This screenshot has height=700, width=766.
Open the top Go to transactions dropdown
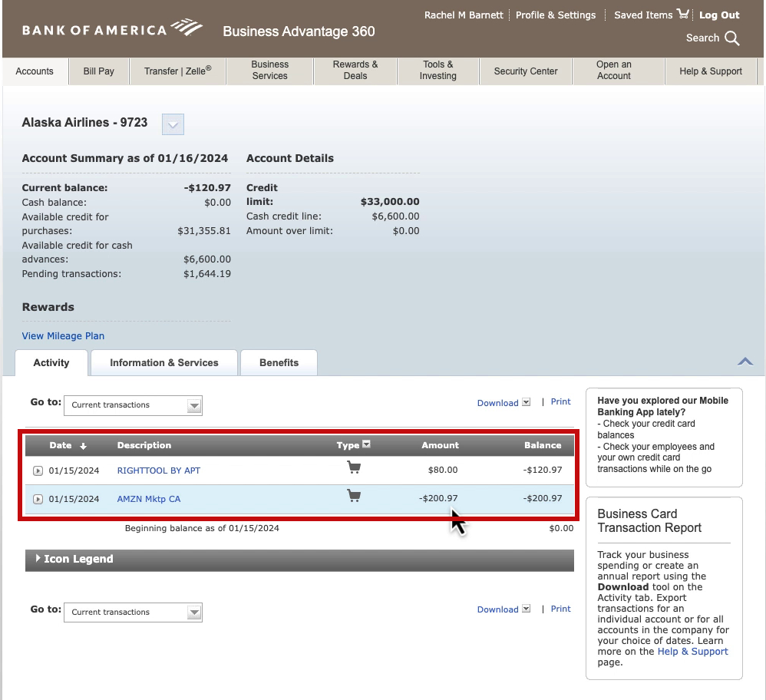[133, 405]
